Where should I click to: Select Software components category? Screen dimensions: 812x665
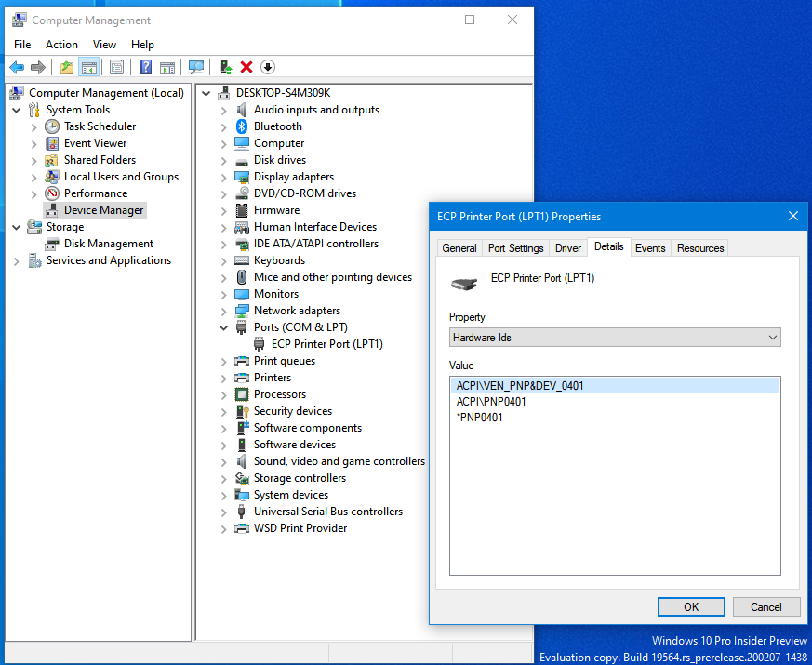click(308, 428)
